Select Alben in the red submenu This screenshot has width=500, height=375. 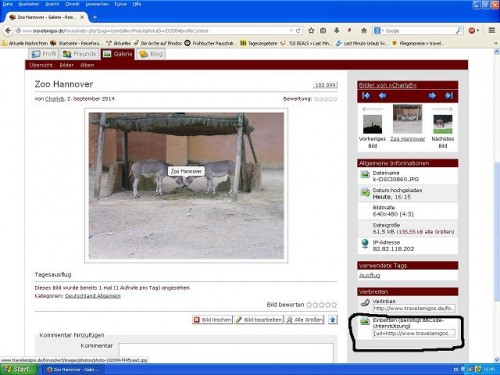[87, 65]
